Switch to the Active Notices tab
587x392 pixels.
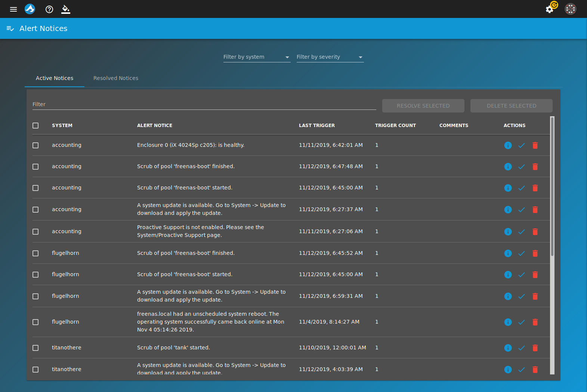(x=55, y=78)
